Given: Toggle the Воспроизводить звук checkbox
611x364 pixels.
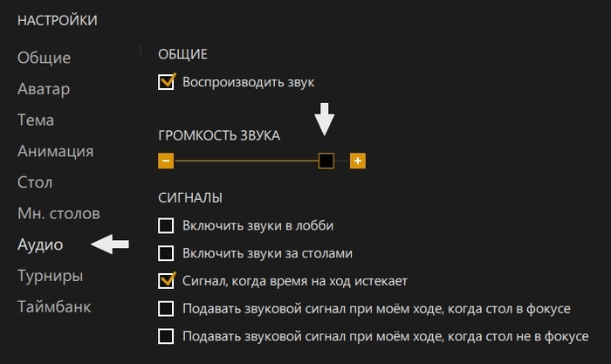Looking at the screenshot, I should (x=166, y=82).
